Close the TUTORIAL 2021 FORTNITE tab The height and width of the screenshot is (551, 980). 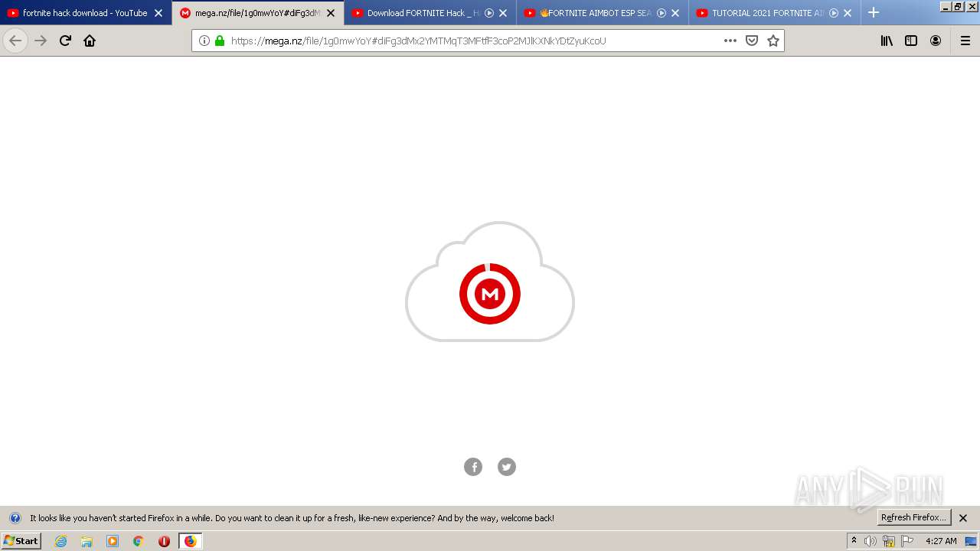848,13
